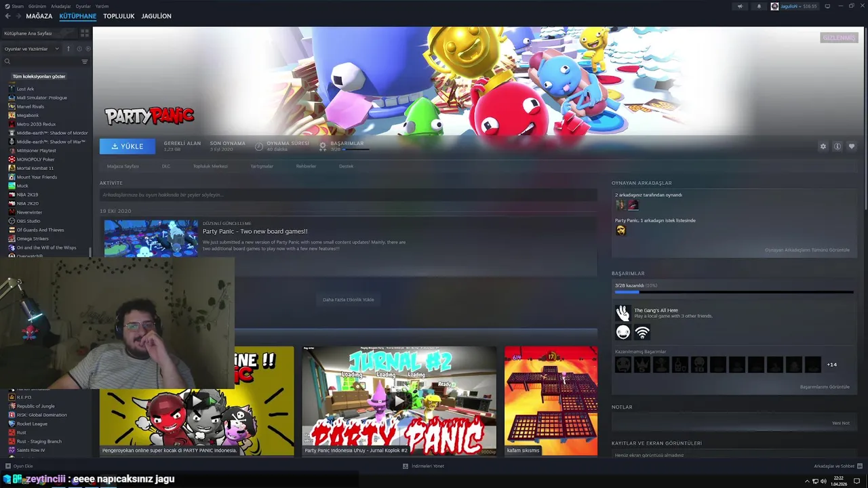Open the Görünüm menu
The width and height of the screenshot is (868, 488).
37,6
